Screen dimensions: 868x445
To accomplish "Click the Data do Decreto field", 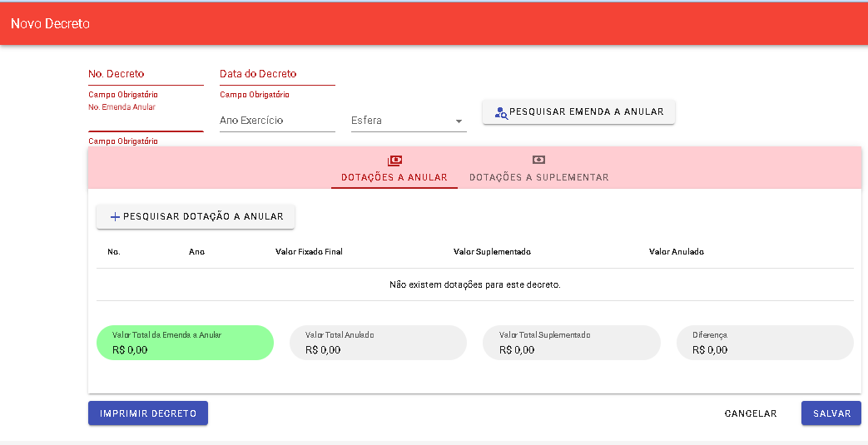I will pos(277,74).
